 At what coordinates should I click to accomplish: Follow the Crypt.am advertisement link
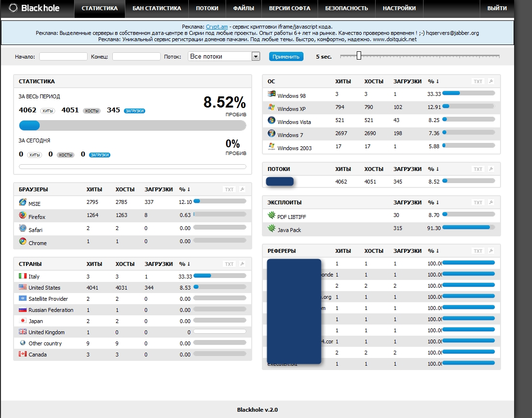(x=217, y=27)
